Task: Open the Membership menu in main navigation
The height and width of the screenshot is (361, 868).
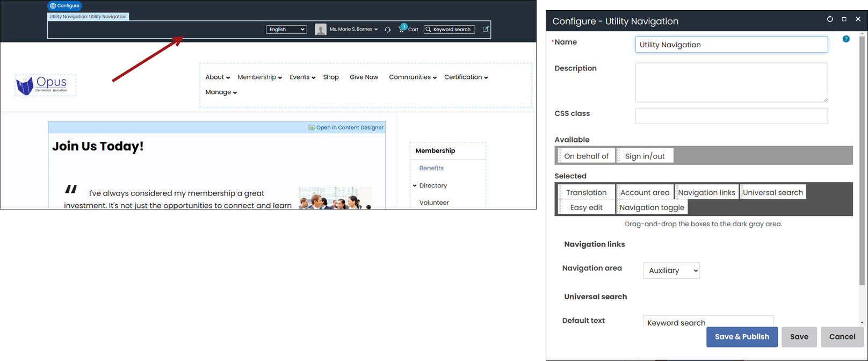Action: 259,77
